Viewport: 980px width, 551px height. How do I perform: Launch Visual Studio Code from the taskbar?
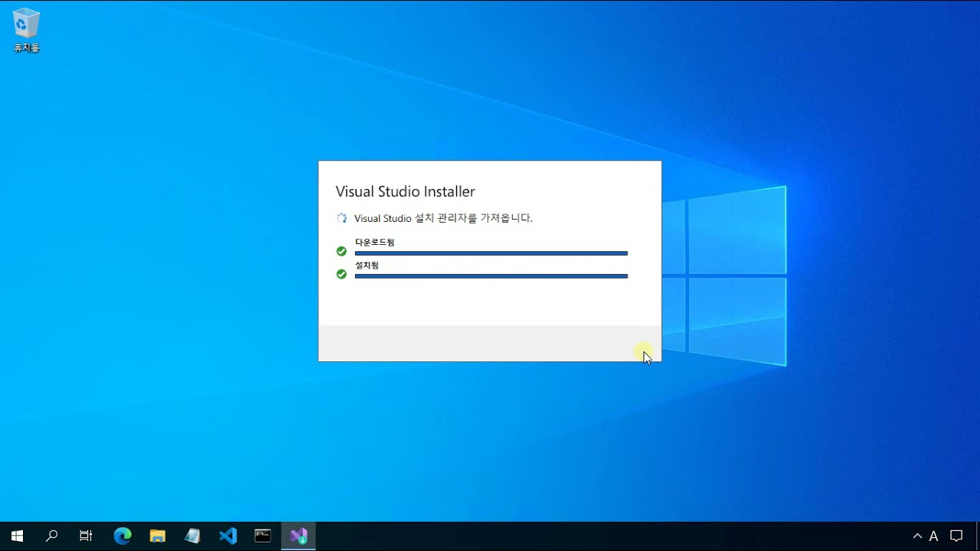point(228,536)
